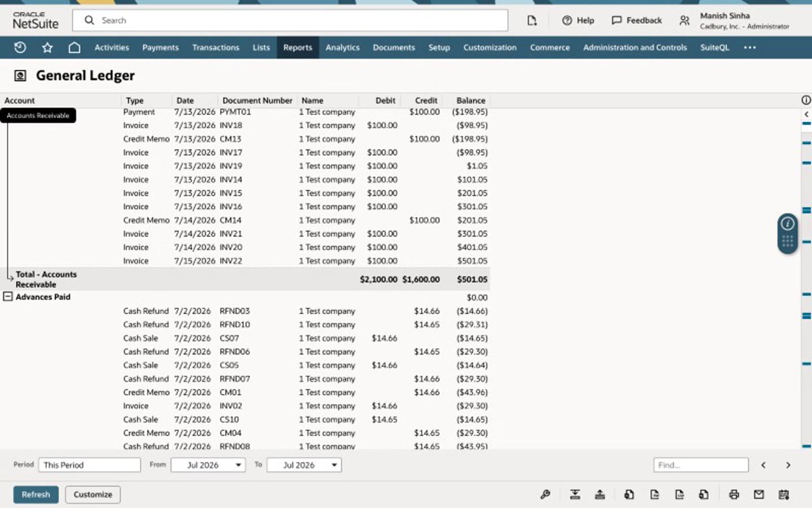Go to previous find result arrow
Viewport: 812px width, 508px height.
point(764,465)
